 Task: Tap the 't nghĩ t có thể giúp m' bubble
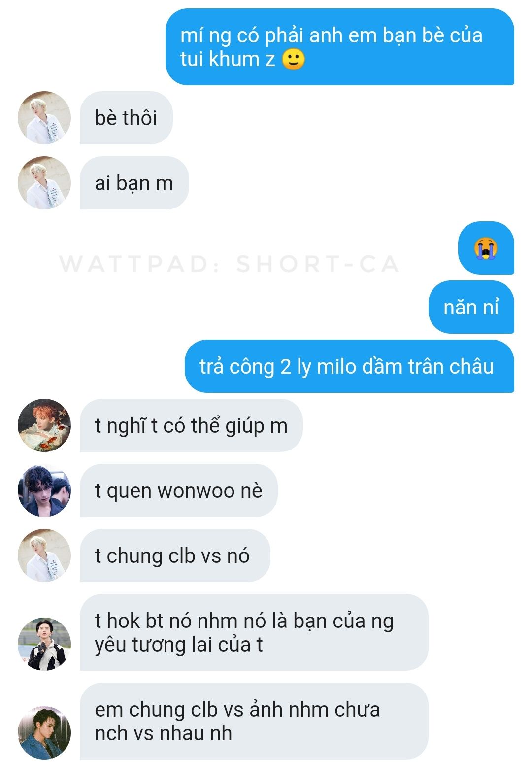click(191, 425)
